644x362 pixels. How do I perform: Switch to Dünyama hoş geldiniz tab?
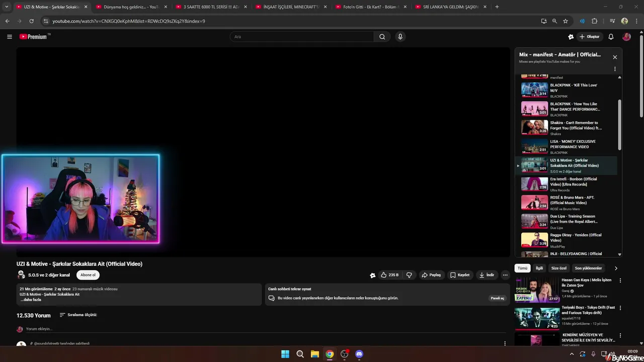point(130,7)
